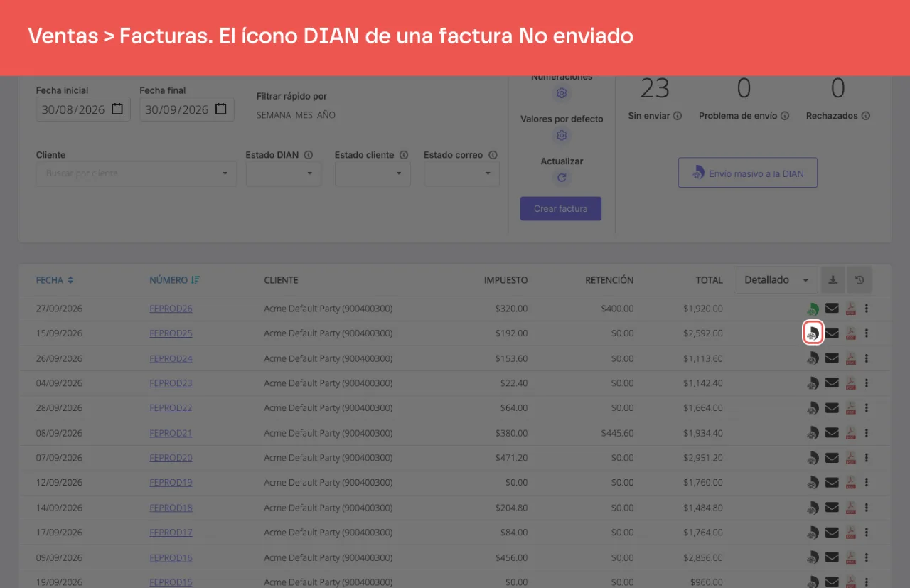Image resolution: width=910 pixels, height=588 pixels.
Task: Expand the Estado DIAN dropdown
Action: (x=284, y=173)
